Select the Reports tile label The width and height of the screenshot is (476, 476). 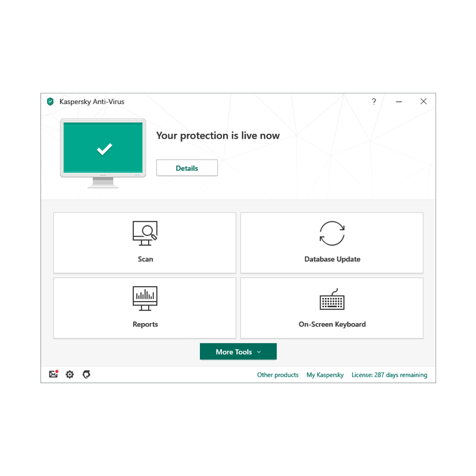pyautogui.click(x=145, y=324)
